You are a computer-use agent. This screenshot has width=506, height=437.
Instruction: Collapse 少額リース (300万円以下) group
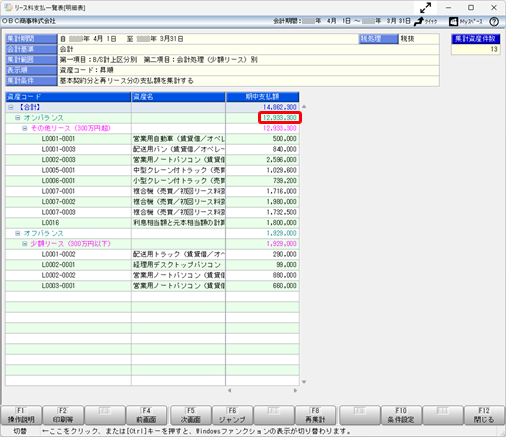tap(25, 244)
